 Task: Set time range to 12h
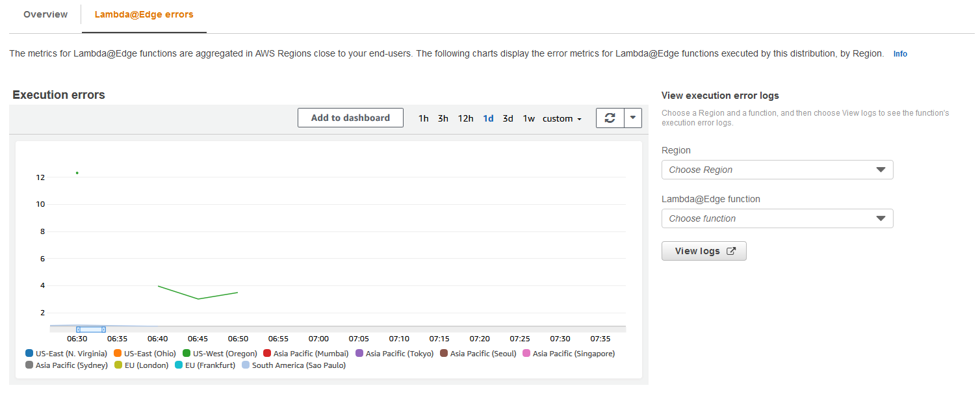click(x=466, y=118)
